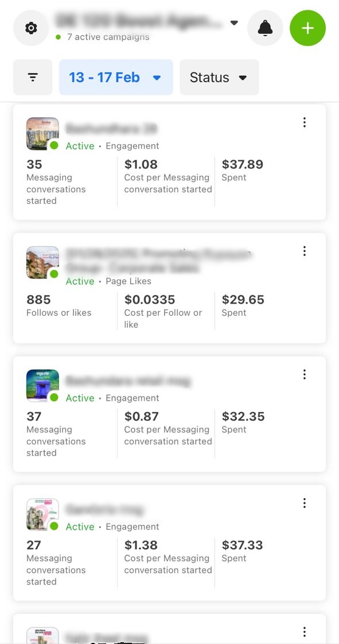
Task: Expand the 13 - 17 Feb date range dropdown
Action: pos(116,77)
